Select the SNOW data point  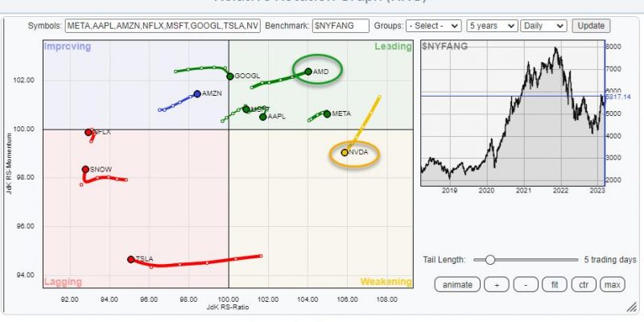(x=85, y=169)
